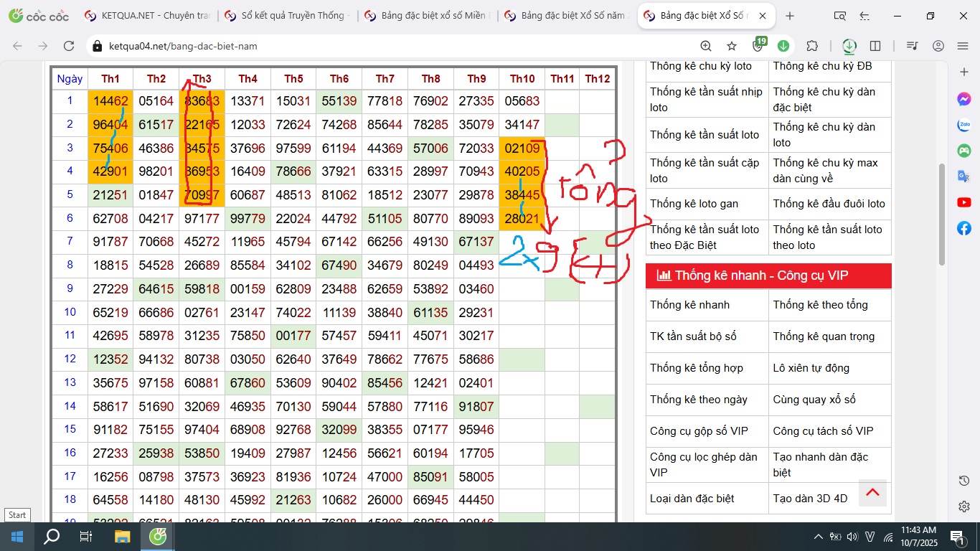Open the browser extensions puzzle icon
The image size is (980, 551).
pos(812,46)
